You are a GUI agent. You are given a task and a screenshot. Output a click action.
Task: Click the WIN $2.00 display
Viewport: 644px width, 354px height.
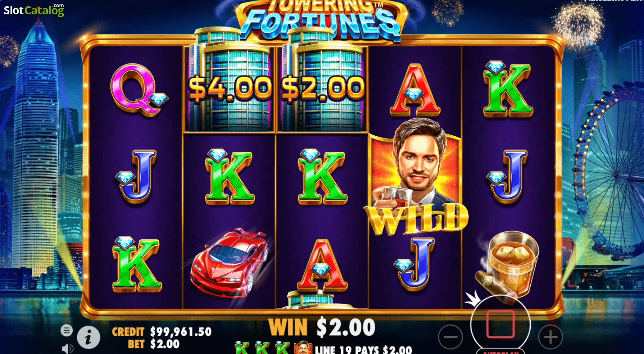coord(322,327)
